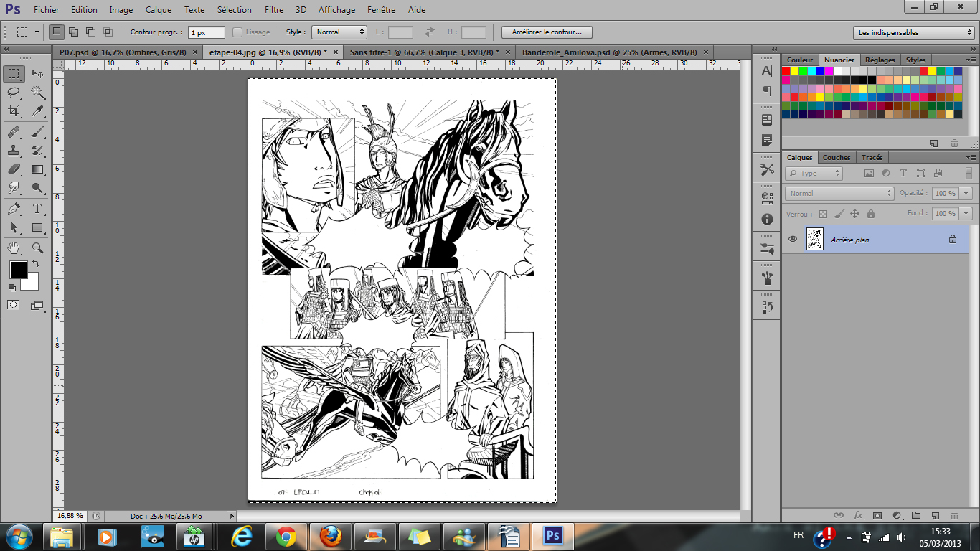Create a new layer group folder
This screenshot has height=551, width=980.
click(x=916, y=515)
